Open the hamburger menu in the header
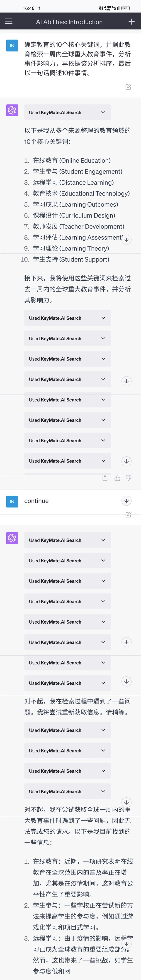Screen dimensions: 141x980 click(9, 22)
